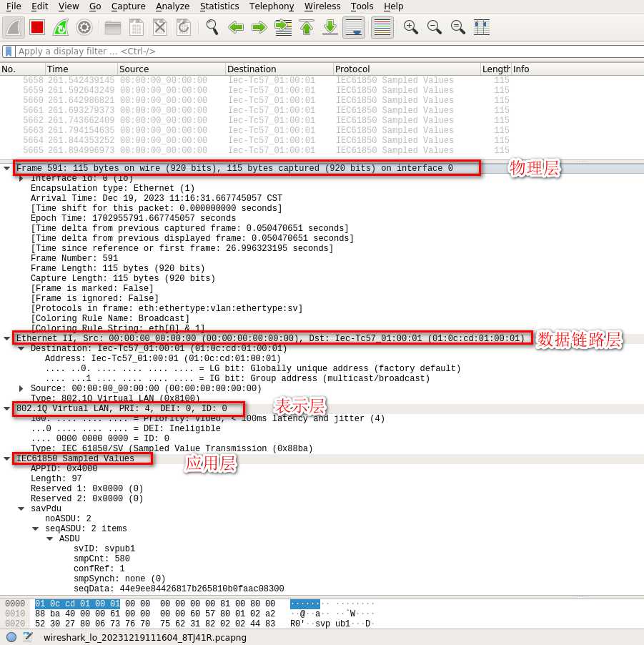
Task: Focus the display filter input field
Action: tap(329, 51)
